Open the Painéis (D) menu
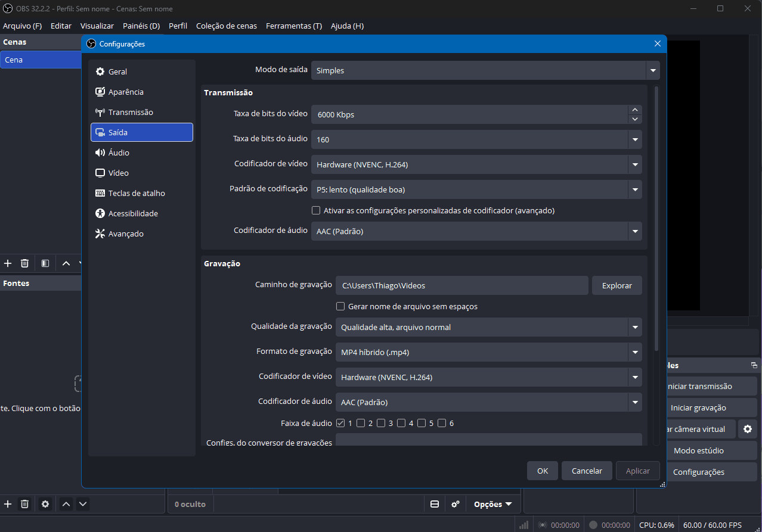The height and width of the screenshot is (532, 762). coord(141,26)
